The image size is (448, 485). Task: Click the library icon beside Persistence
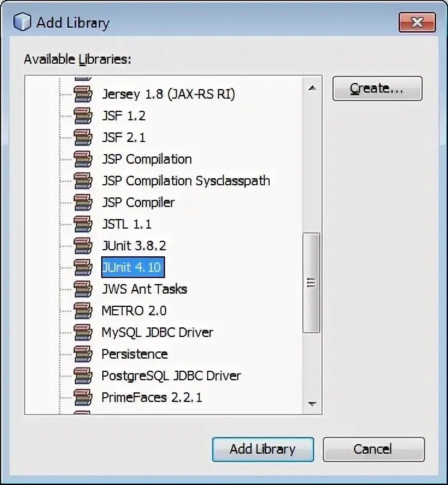[x=83, y=354]
